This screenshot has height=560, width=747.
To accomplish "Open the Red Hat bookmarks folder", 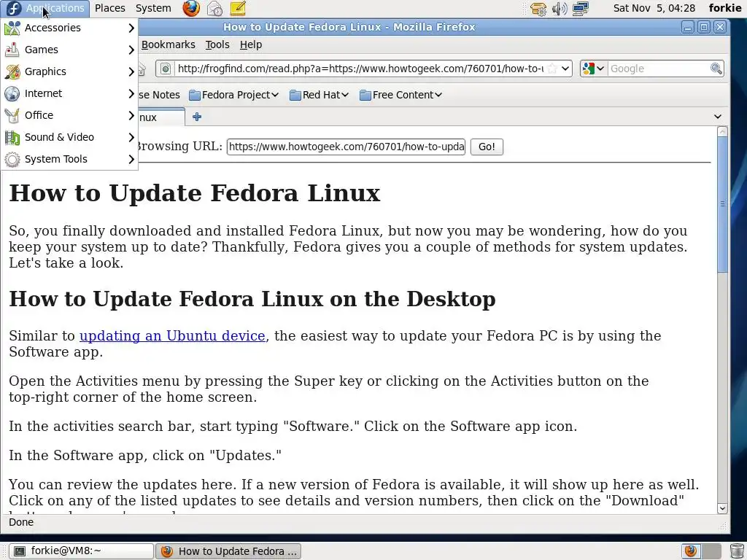I will pyautogui.click(x=319, y=96).
